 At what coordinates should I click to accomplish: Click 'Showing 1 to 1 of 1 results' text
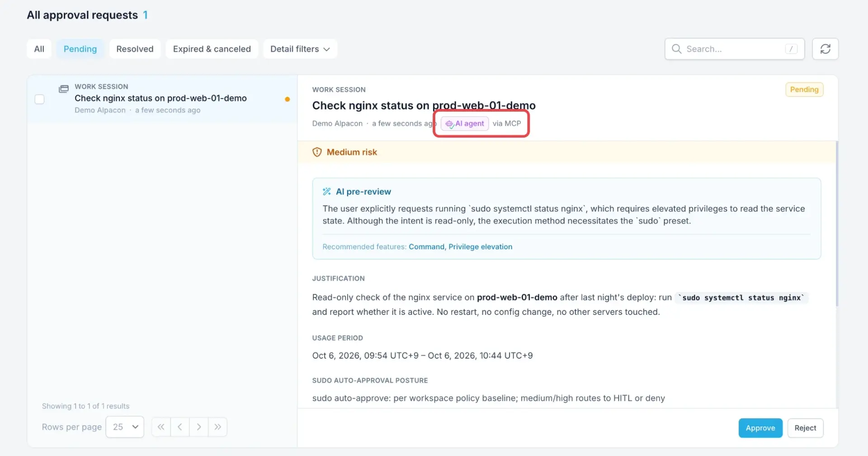tap(86, 406)
